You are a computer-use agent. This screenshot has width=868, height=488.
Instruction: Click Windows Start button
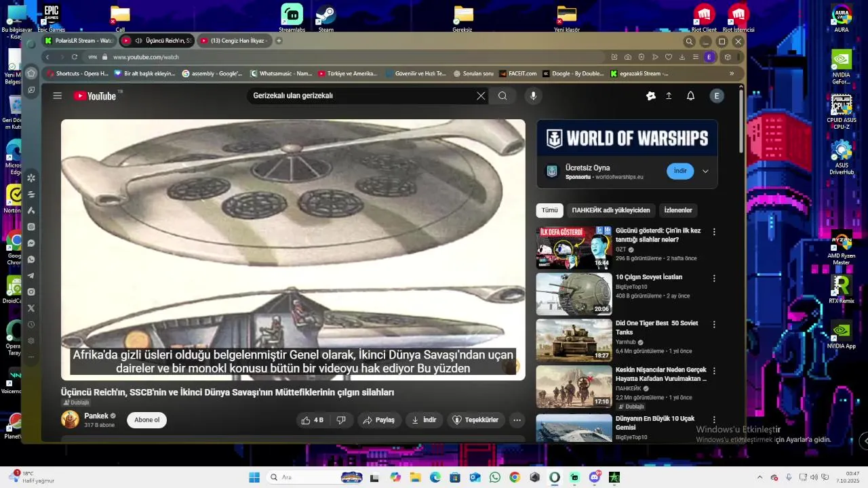[x=254, y=477]
